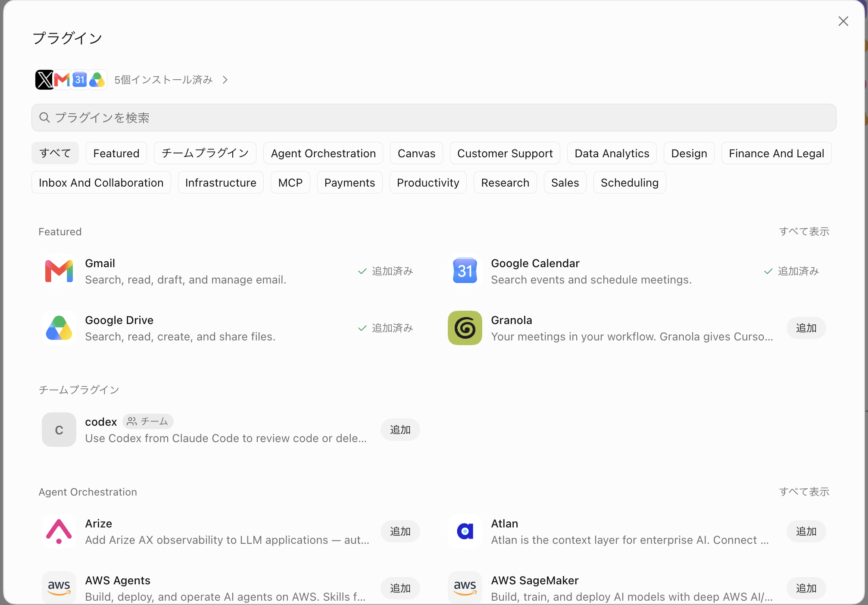Open the Arize plugin title

pyautogui.click(x=99, y=524)
